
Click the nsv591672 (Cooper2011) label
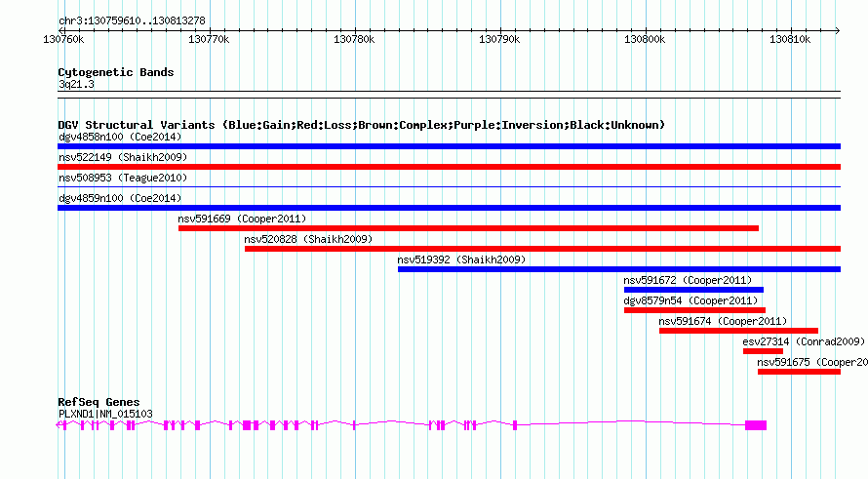(688, 280)
